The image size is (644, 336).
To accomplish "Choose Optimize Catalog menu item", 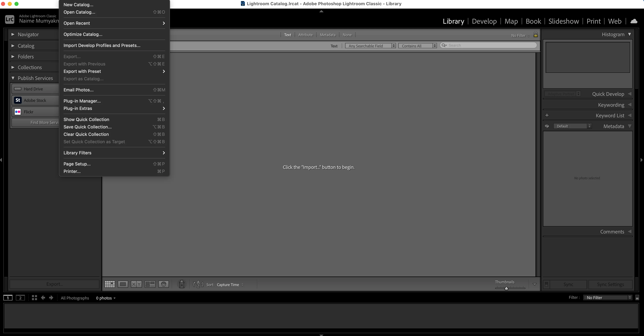I will coord(83,34).
